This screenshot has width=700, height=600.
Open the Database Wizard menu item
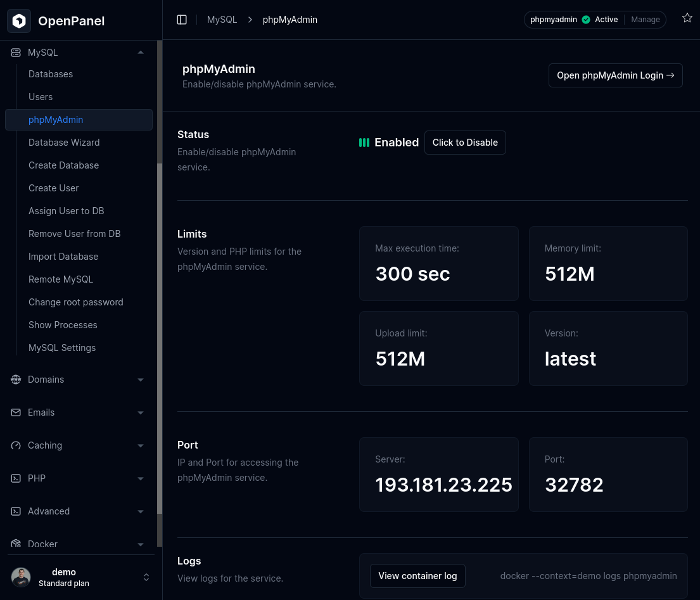[64, 143]
